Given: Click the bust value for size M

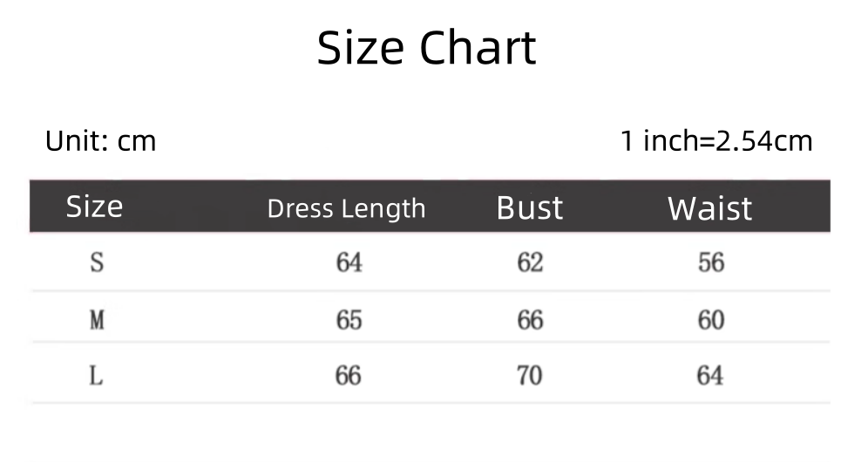Looking at the screenshot, I should [x=530, y=320].
